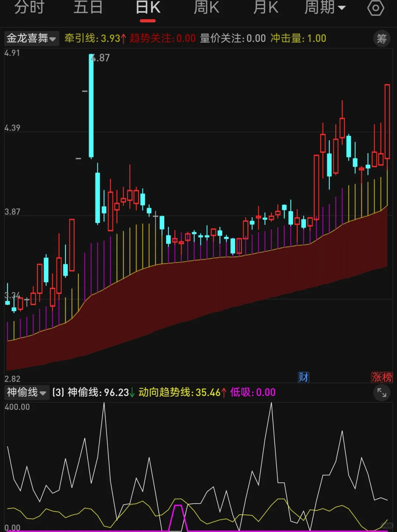This screenshot has height=532, width=397.
Task: Click the 400.00 sub-chart axis label
Action: tap(17, 407)
